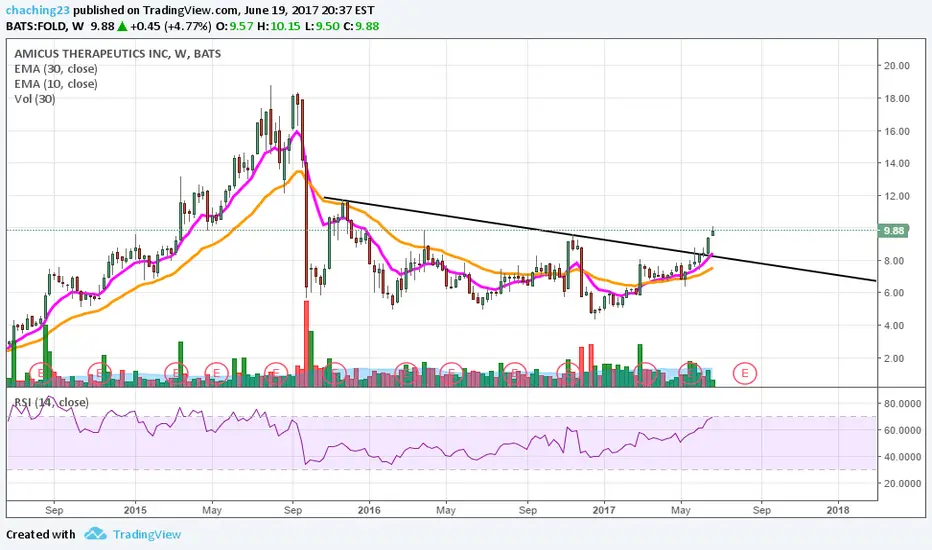
Task: Click the 6.00 price axis label
Action: (x=894, y=293)
